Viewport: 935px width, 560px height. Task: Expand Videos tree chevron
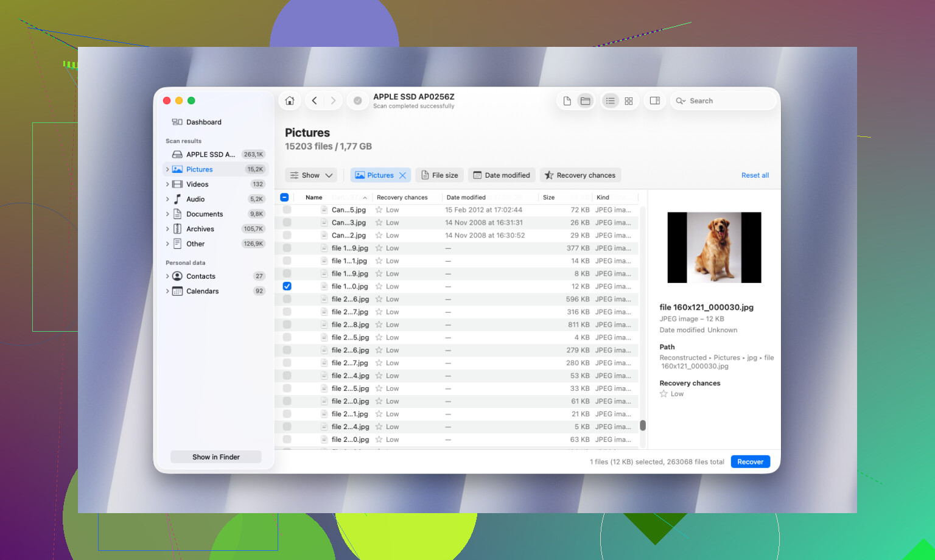[x=167, y=184]
